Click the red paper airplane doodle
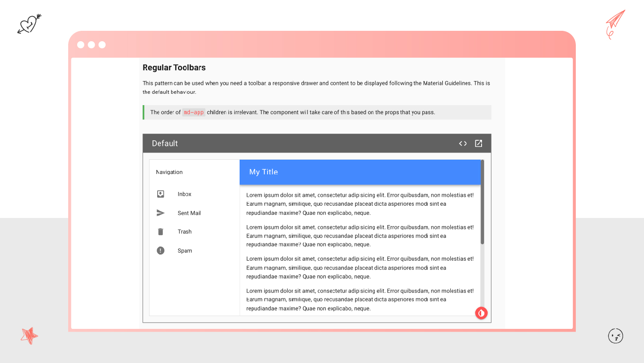Image resolution: width=644 pixels, height=363 pixels. pyautogui.click(x=615, y=24)
